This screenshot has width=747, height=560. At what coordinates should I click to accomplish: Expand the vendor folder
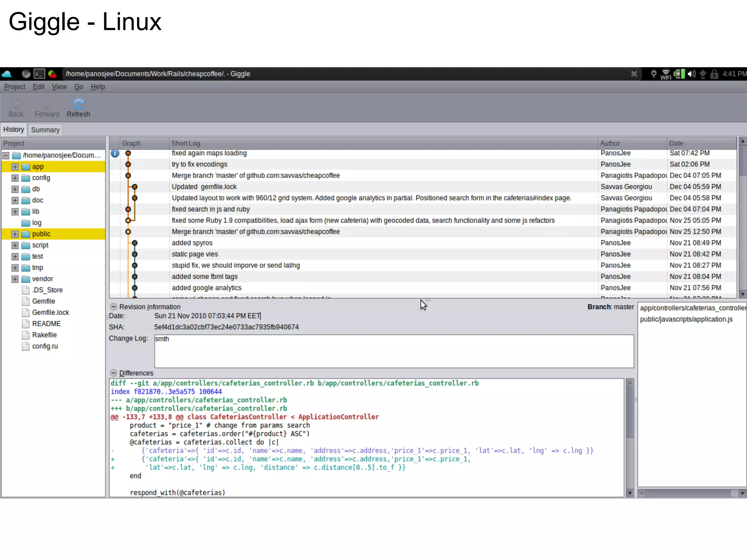pos(15,279)
